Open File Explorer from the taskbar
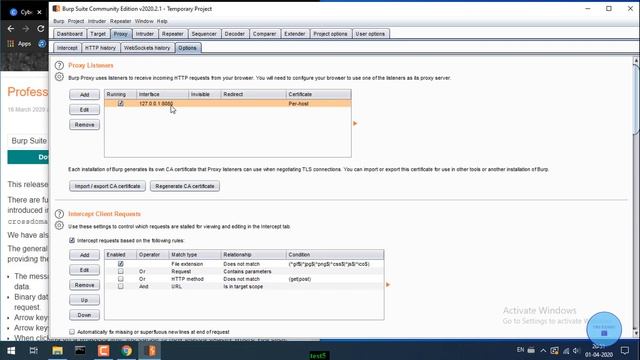Viewport: 640px width, 360px height. coord(57,351)
